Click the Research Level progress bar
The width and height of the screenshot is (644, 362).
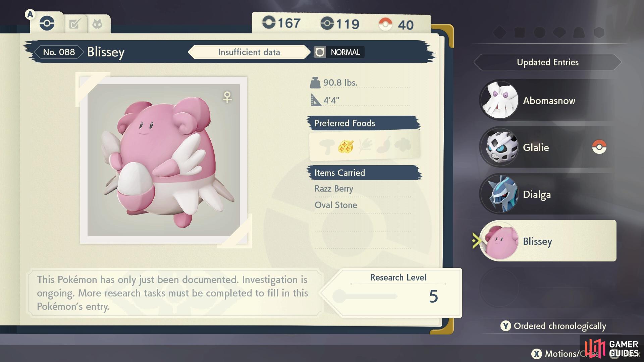coord(365,296)
